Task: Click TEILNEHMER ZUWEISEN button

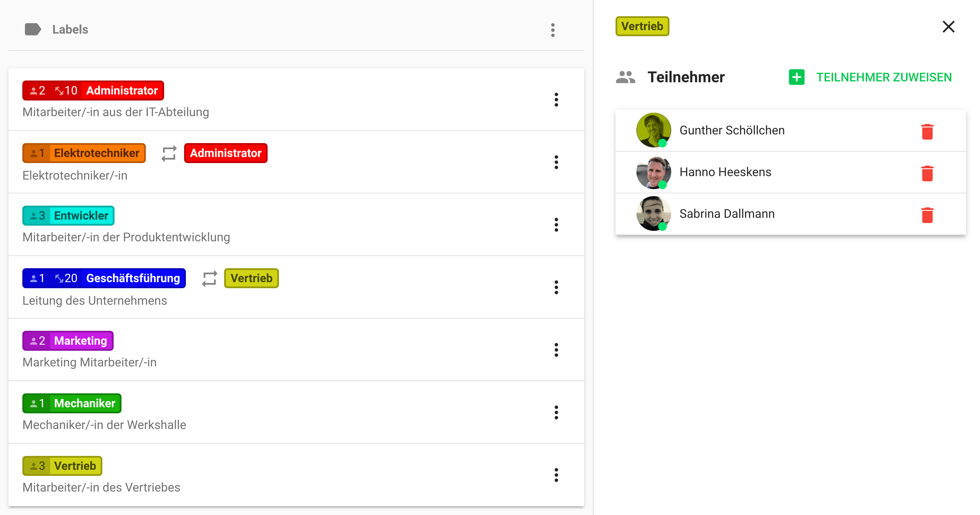Action: 884,77
